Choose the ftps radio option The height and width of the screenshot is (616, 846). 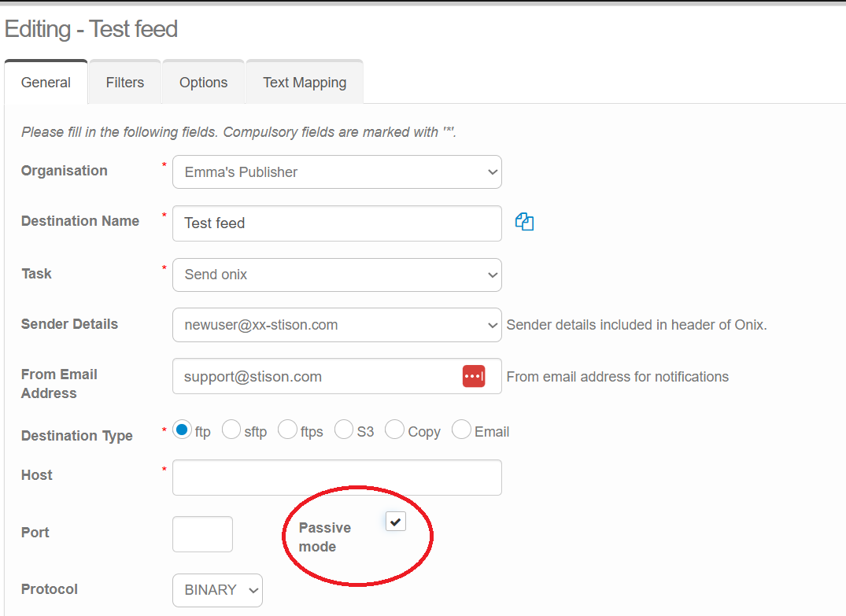288,430
